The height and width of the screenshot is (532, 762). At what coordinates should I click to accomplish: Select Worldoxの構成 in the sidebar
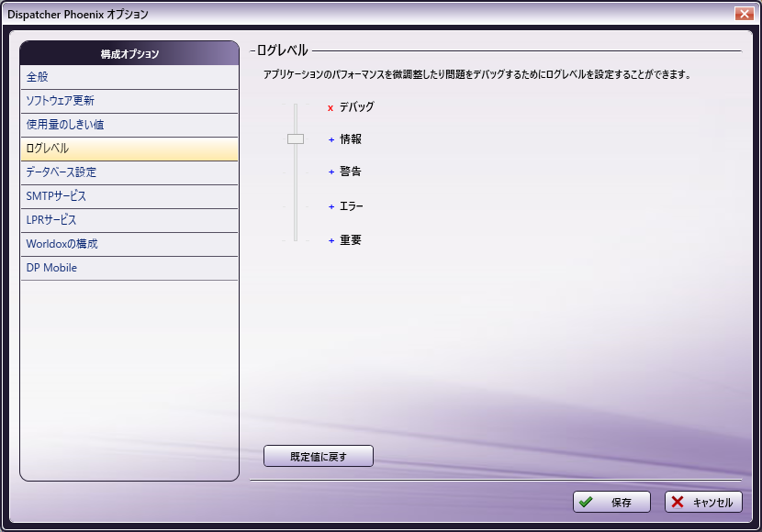pos(129,244)
